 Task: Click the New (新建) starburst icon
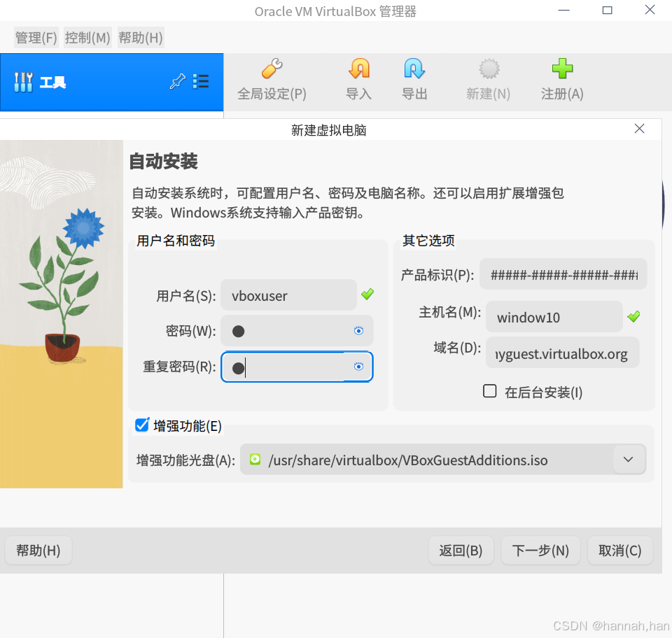click(489, 69)
